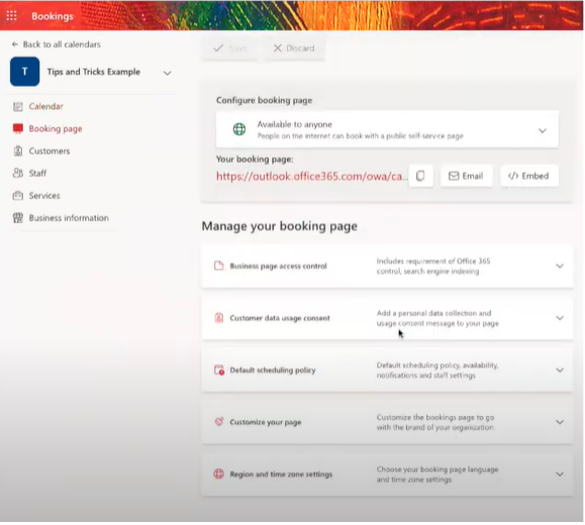Screen dimensions: 585x525
Task: Click the Email button
Action: 466,176
